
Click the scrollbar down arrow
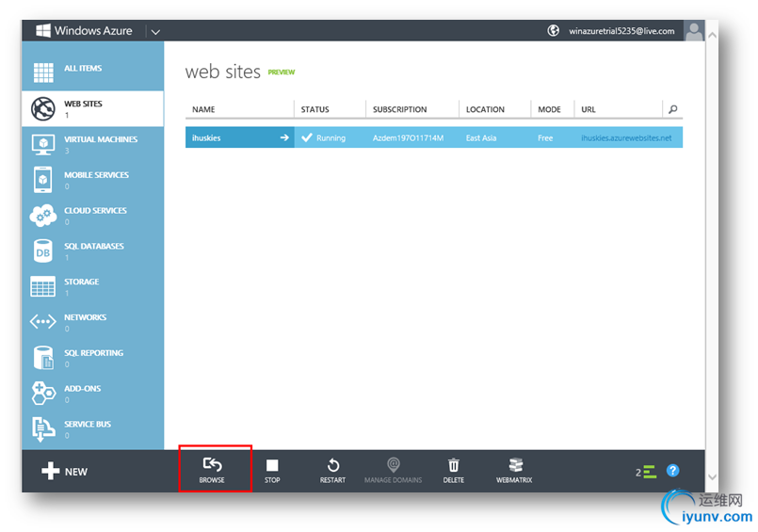[712, 476]
